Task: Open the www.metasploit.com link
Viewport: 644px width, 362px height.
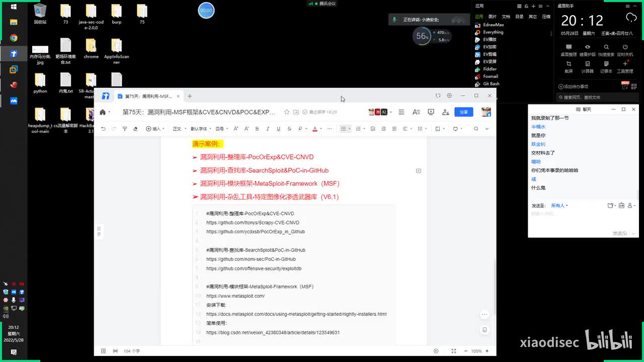Action: pyautogui.click(x=235, y=296)
